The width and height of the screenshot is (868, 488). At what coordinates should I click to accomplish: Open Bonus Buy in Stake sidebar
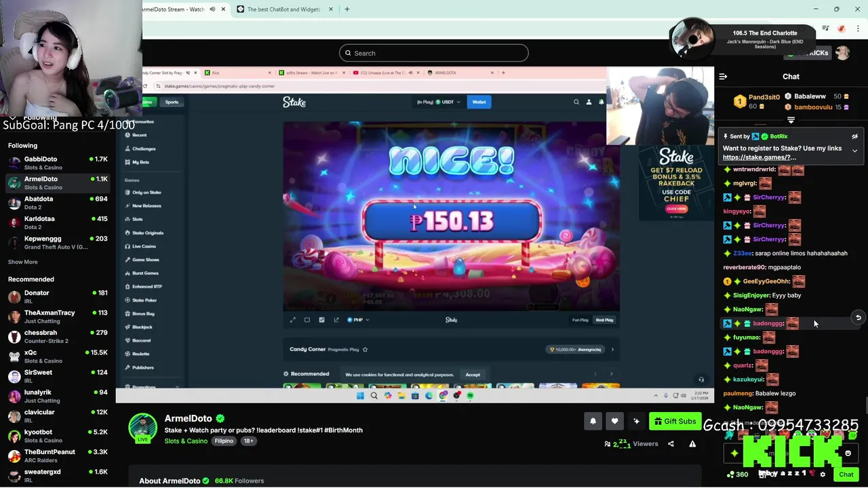point(143,313)
